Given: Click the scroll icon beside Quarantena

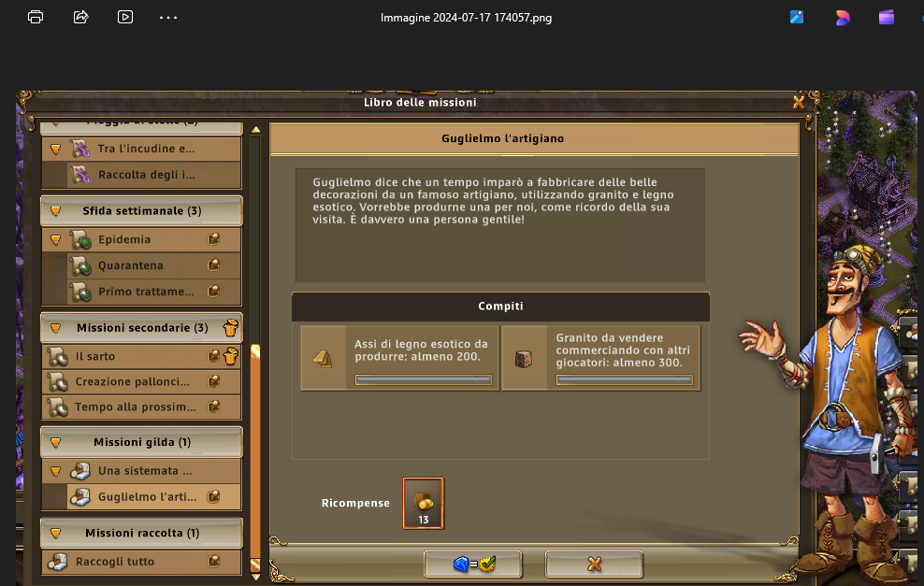Looking at the screenshot, I should (x=80, y=266).
